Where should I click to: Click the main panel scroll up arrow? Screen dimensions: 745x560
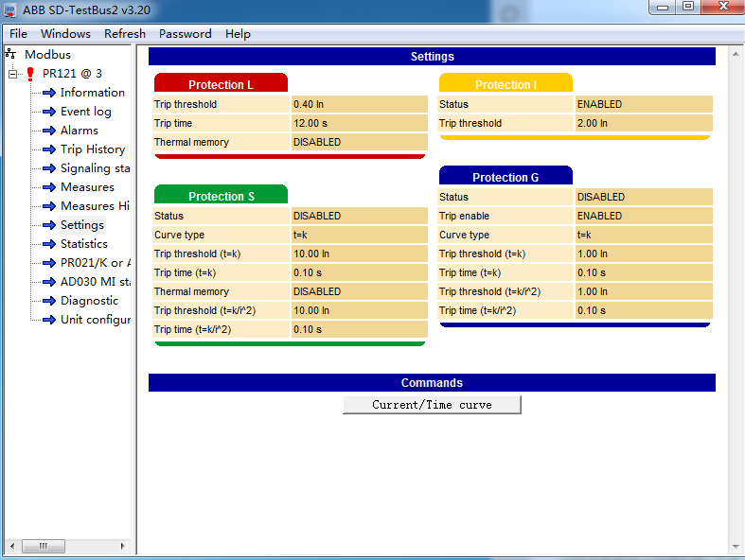(x=736, y=54)
